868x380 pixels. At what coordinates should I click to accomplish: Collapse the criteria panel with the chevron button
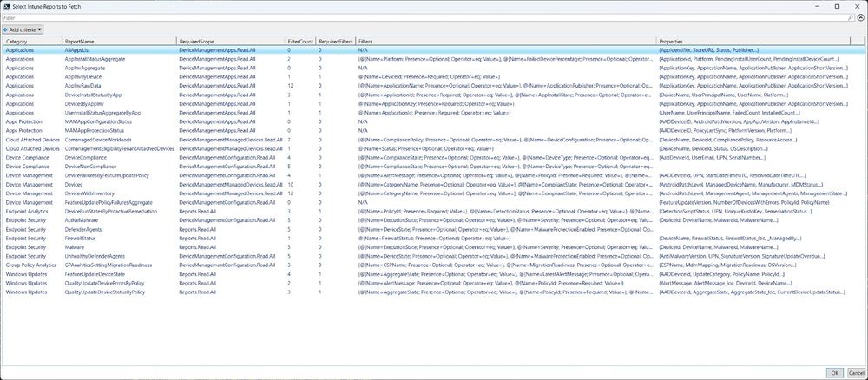click(x=861, y=18)
